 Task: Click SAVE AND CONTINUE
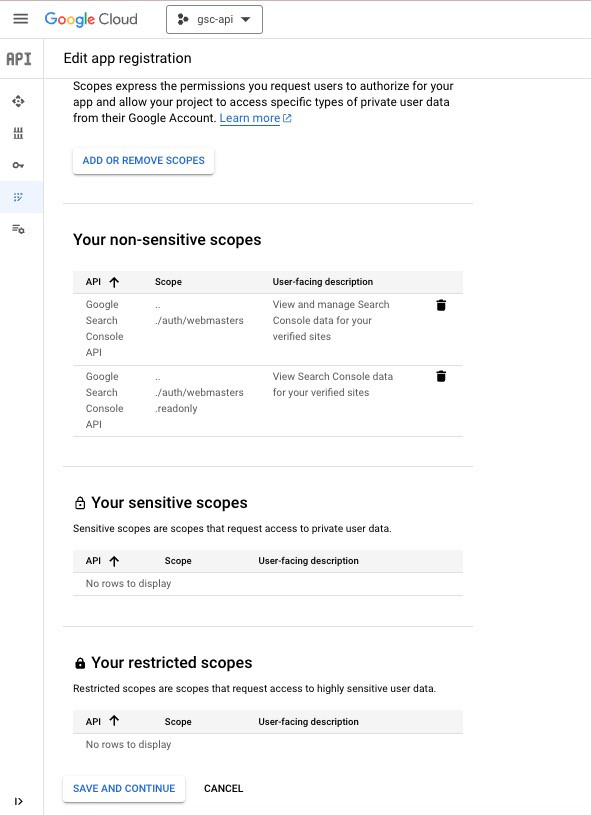click(123, 788)
